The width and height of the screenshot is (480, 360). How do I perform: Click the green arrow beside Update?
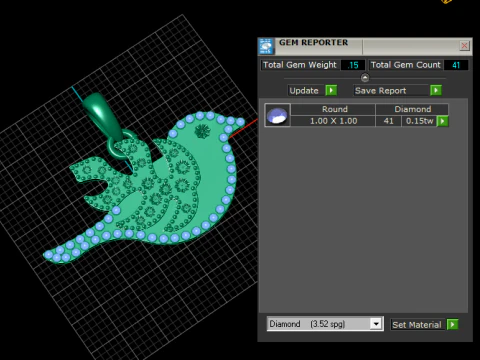tap(331, 90)
